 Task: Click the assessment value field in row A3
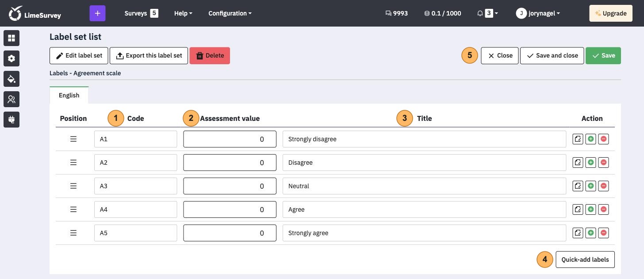tap(230, 186)
